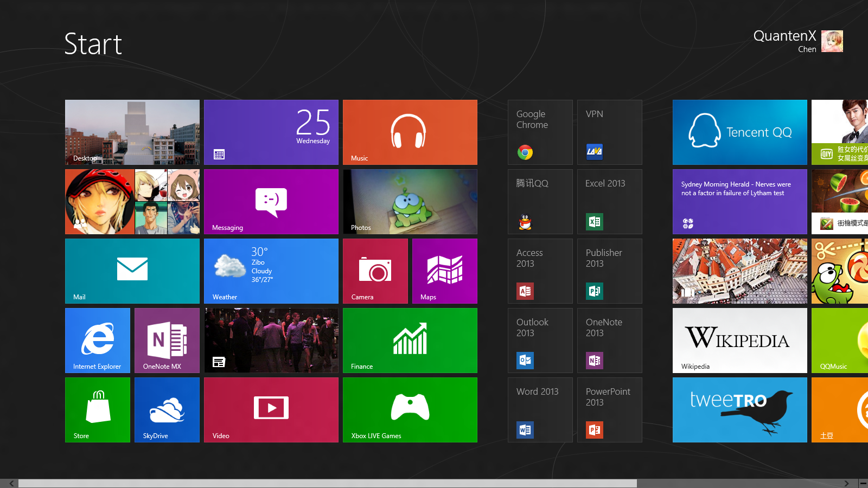
Task: Launch the Camera app tile
Action: (x=375, y=271)
